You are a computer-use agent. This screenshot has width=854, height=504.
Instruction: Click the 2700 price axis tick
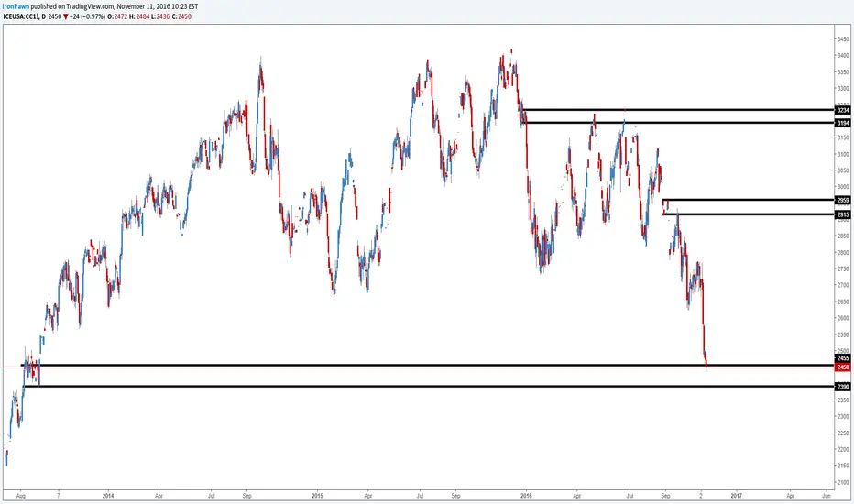coord(843,285)
